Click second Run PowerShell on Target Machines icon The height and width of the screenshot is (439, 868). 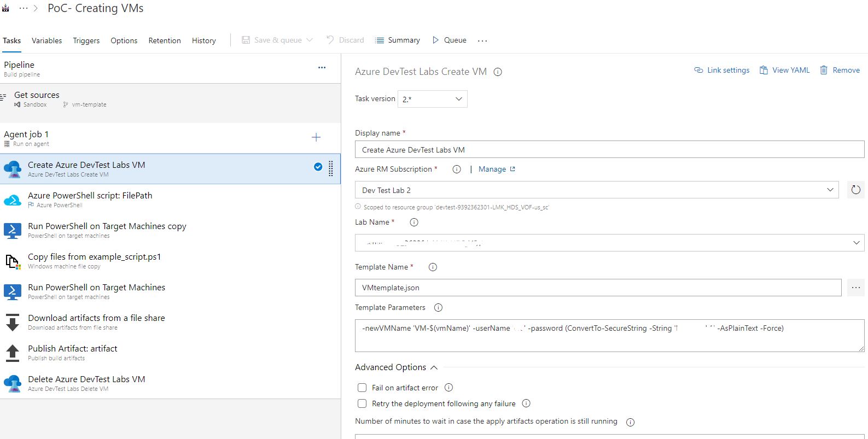tap(13, 291)
